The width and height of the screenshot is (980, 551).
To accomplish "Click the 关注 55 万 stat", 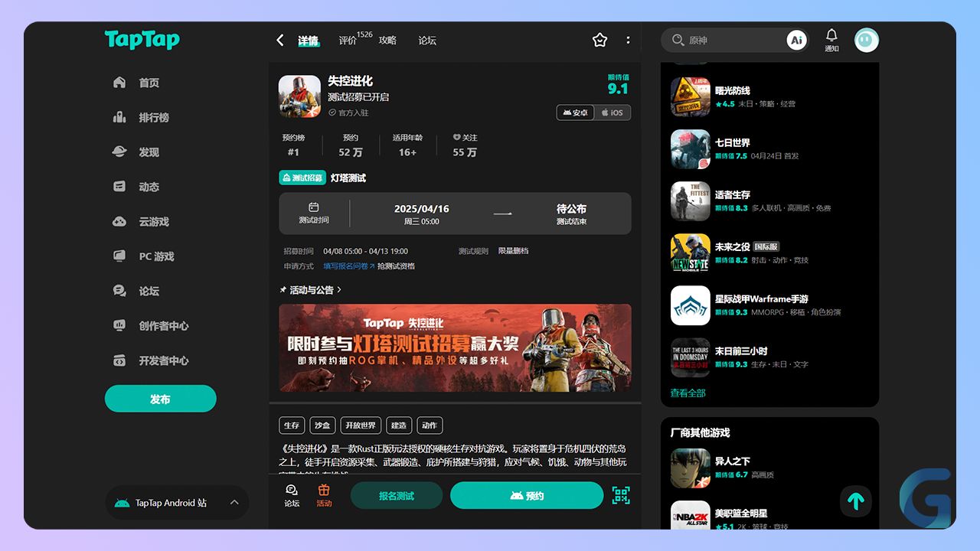I will 465,145.
